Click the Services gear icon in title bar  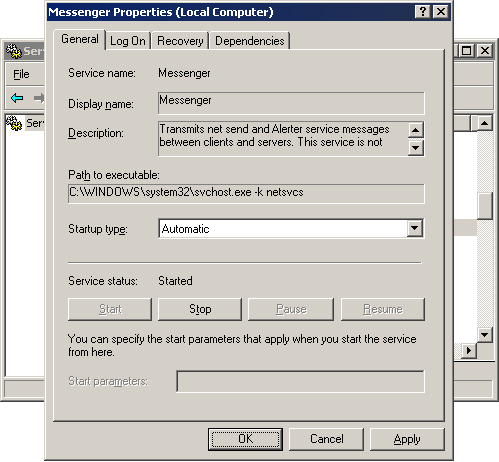[x=13, y=51]
